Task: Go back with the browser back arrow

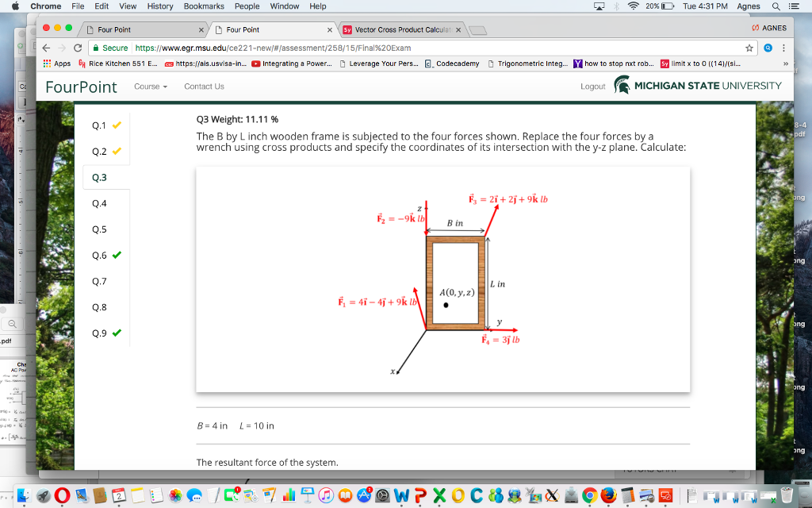Action: 46,48
